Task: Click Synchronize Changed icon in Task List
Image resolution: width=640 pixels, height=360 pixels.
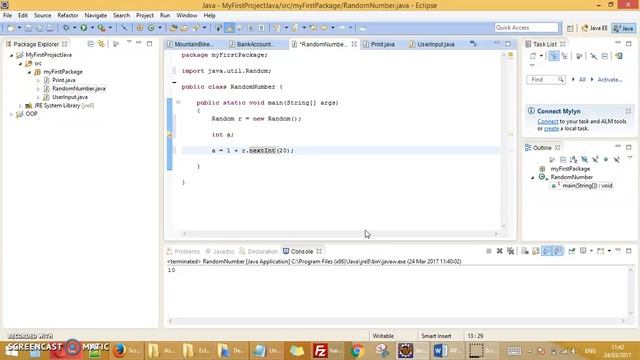Action: pyautogui.click(x=619, y=56)
